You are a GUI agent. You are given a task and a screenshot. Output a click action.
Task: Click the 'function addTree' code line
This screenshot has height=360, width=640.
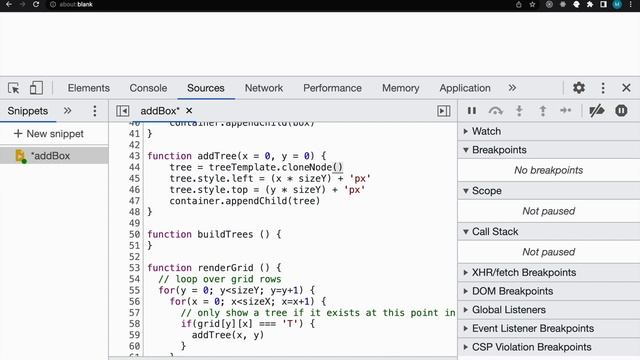pos(237,156)
